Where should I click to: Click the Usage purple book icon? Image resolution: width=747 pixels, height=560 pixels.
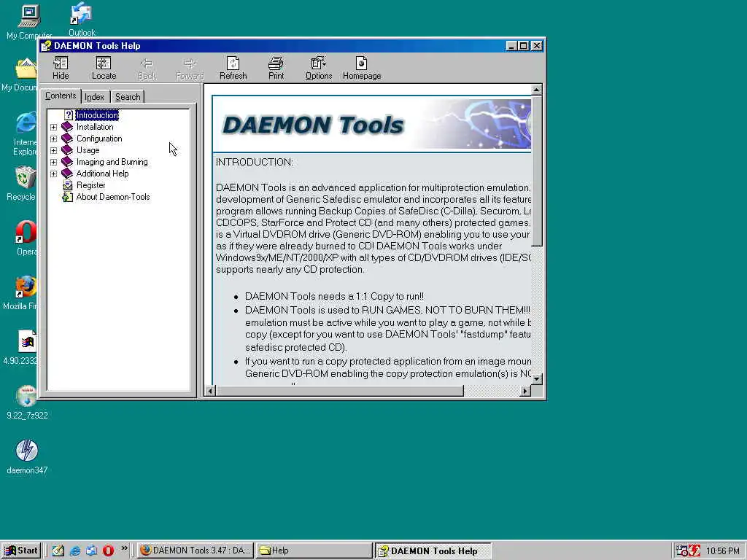(67, 150)
